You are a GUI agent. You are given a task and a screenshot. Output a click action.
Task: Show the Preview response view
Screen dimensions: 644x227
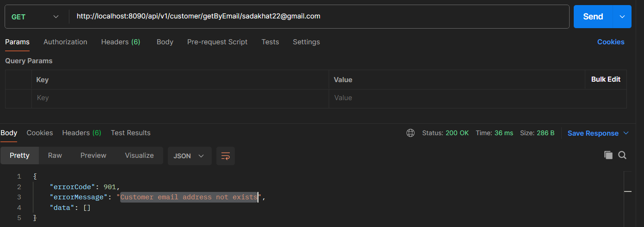[93, 155]
